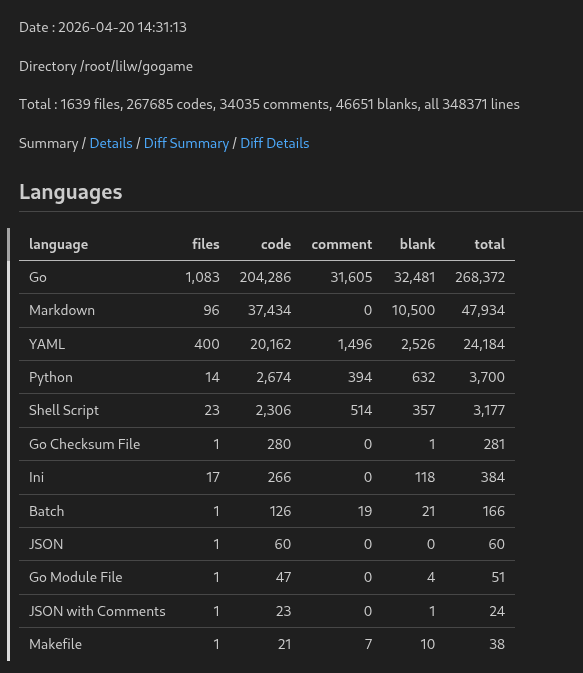Screen dimensions: 583x673
Task: Select the Go Checksum File row
Action: [x=267, y=444]
